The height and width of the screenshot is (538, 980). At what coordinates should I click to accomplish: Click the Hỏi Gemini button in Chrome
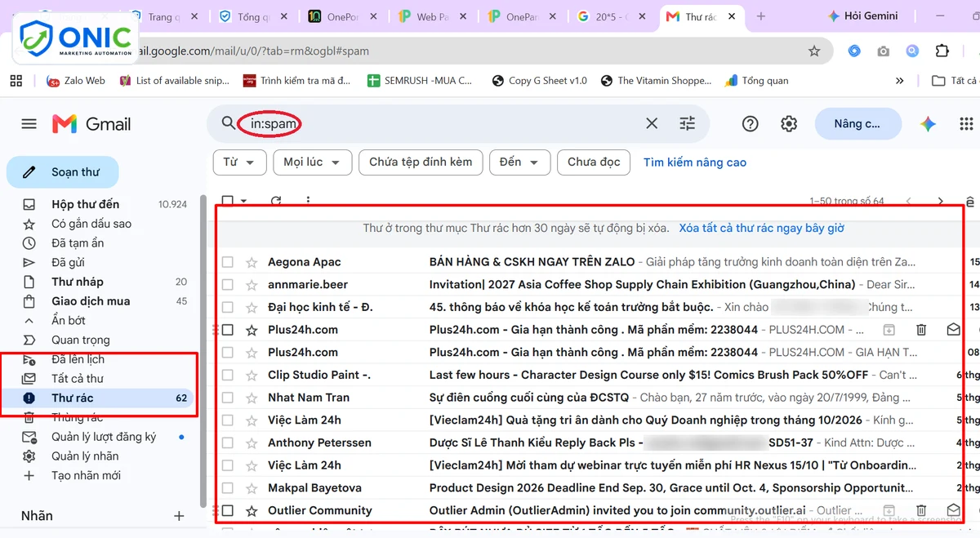coord(862,16)
